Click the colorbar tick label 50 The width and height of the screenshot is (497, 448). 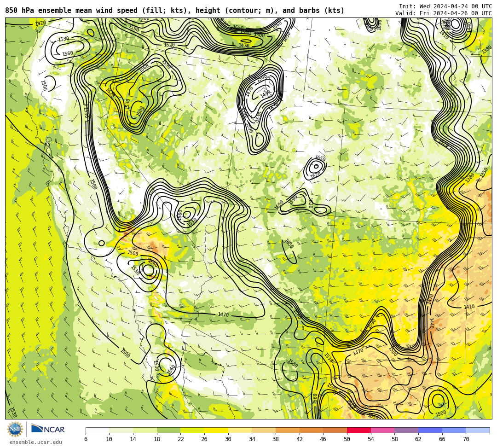[x=347, y=439]
